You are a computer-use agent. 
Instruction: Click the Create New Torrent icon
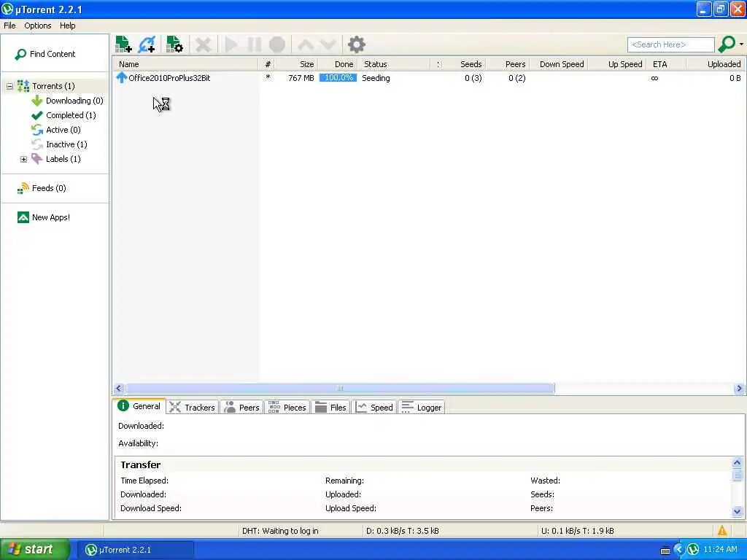174,44
